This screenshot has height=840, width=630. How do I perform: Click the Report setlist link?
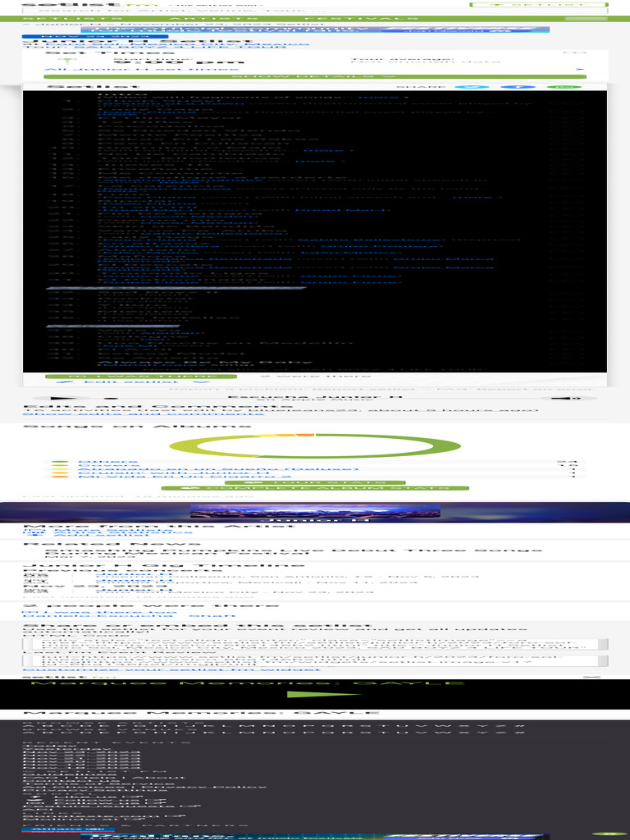365,388
